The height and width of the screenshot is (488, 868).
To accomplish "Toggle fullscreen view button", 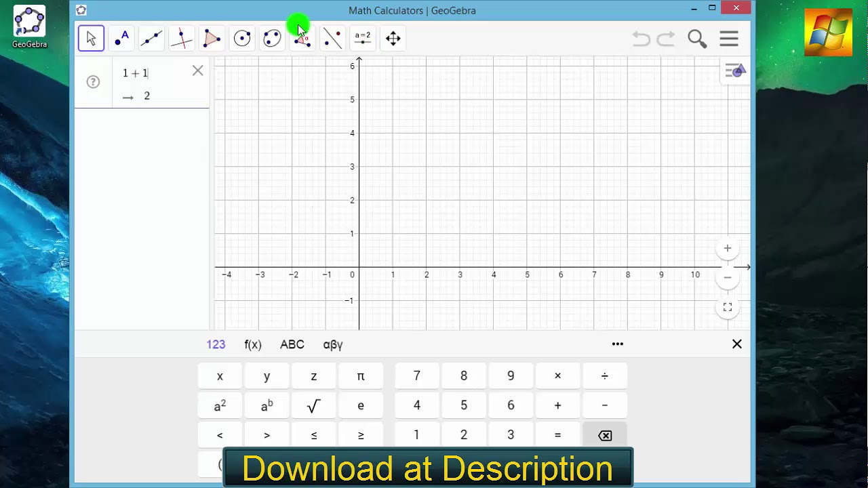I will (x=728, y=308).
